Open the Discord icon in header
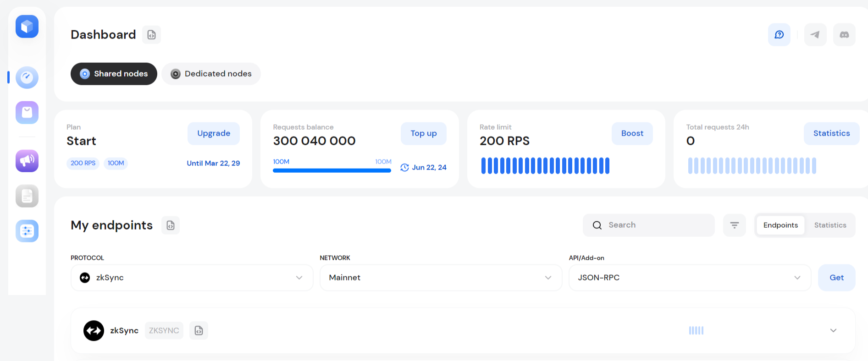Screen dimensions: 868x361 click(844, 35)
